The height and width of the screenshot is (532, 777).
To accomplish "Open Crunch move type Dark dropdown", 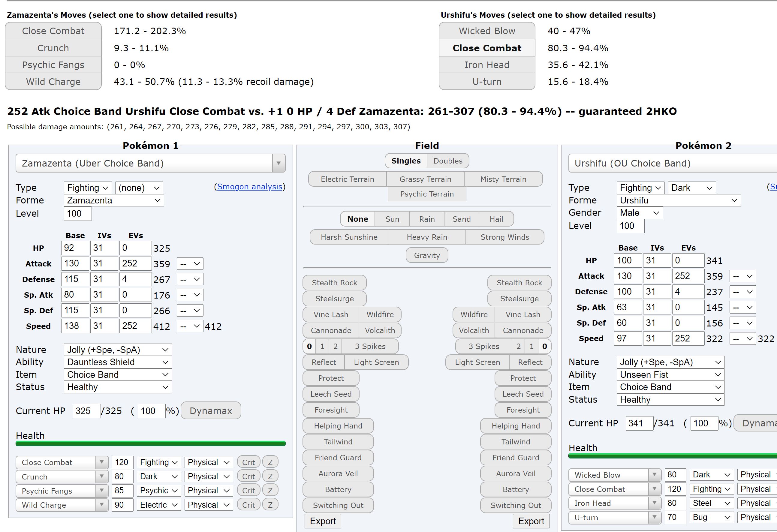I will click(x=159, y=476).
